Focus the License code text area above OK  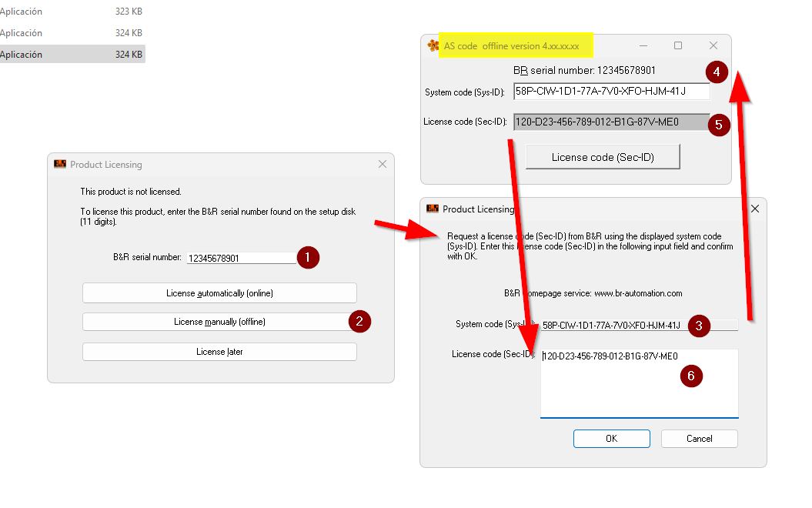[x=639, y=383]
